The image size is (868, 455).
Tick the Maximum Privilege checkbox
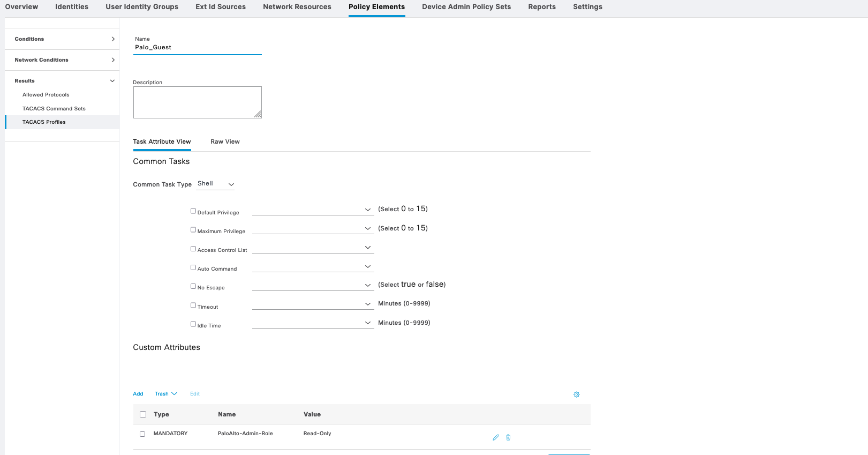193,230
